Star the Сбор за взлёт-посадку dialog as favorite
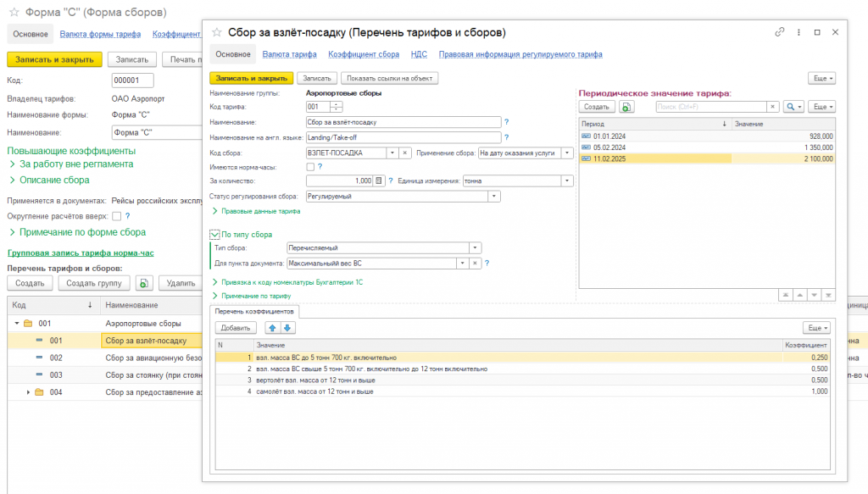The width and height of the screenshot is (868, 494). (x=217, y=33)
